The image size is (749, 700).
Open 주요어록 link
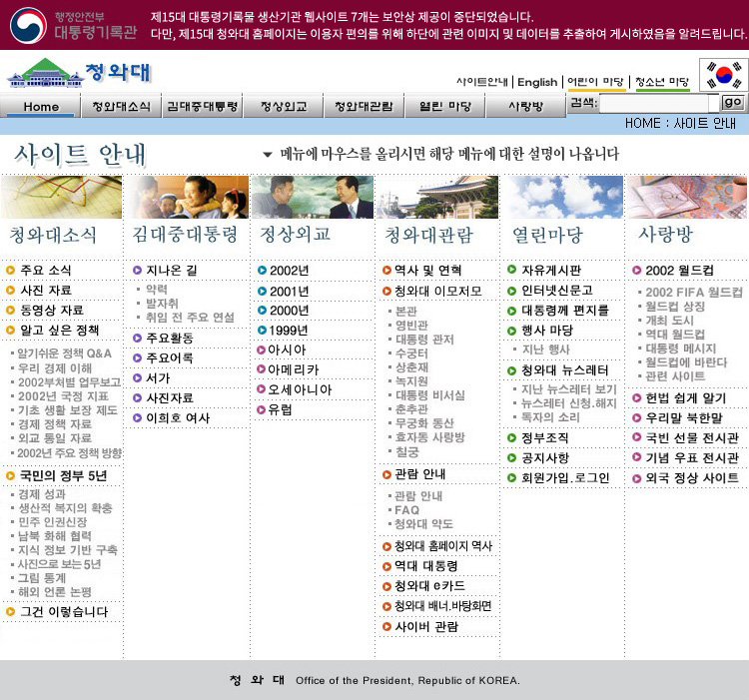click(169, 358)
